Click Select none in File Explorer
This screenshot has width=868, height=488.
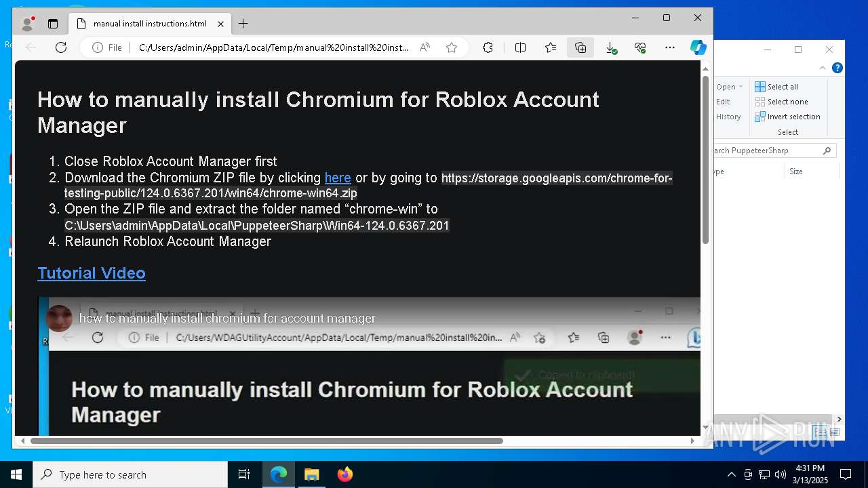pyautogui.click(x=781, y=102)
